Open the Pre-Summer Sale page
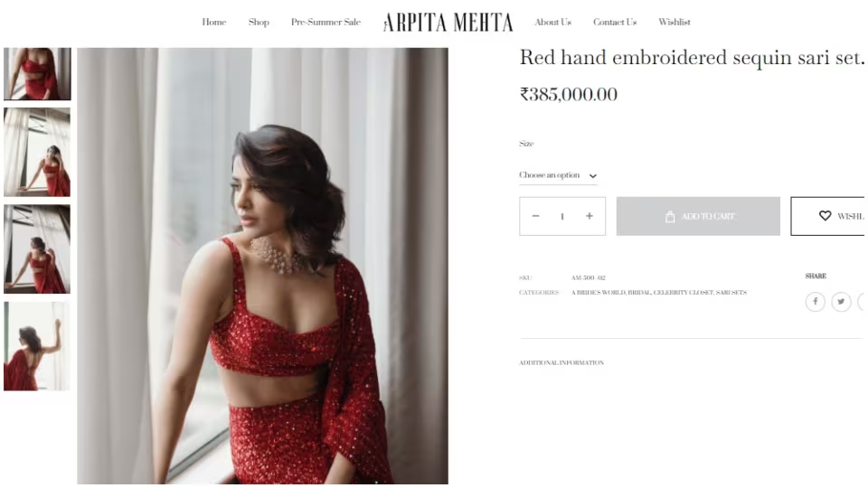868x488 pixels. pos(325,22)
